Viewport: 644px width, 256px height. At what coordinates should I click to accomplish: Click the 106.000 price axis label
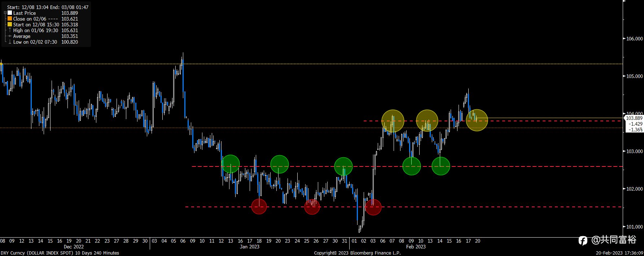click(634, 39)
